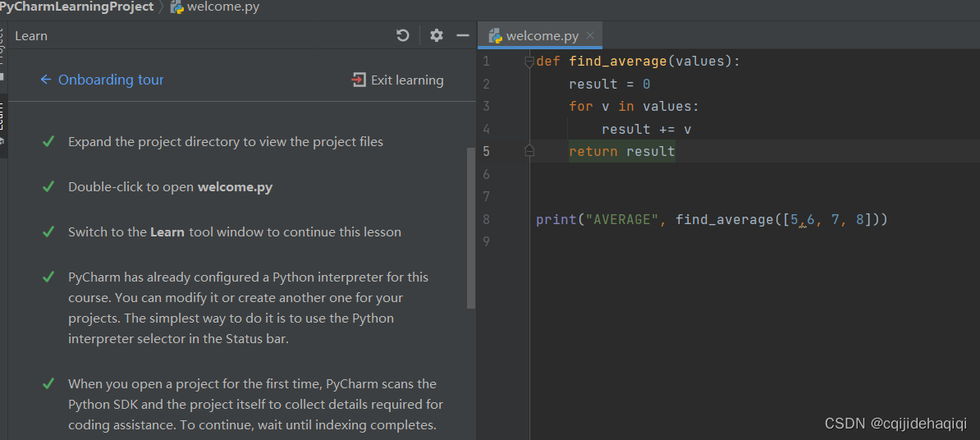The width and height of the screenshot is (980, 440).
Task: Click welcome.py in the breadcrumb bar
Action: [215, 7]
